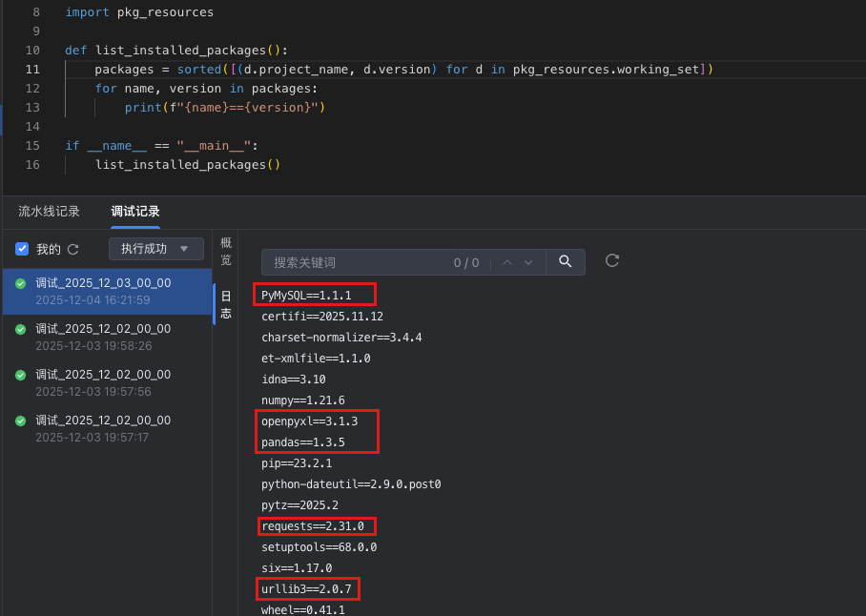866x616 pixels.
Task: Click the PyMySQL==1.1.1 log line
Action: click(x=306, y=296)
